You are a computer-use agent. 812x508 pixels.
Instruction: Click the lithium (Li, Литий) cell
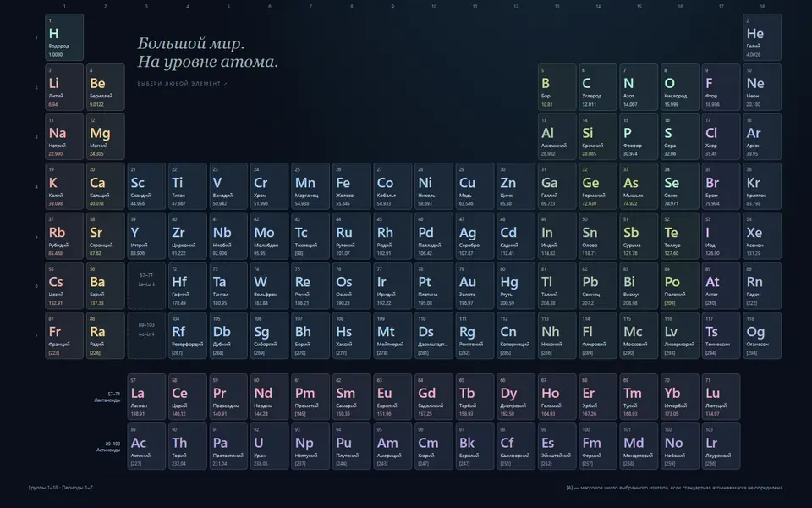click(64, 87)
